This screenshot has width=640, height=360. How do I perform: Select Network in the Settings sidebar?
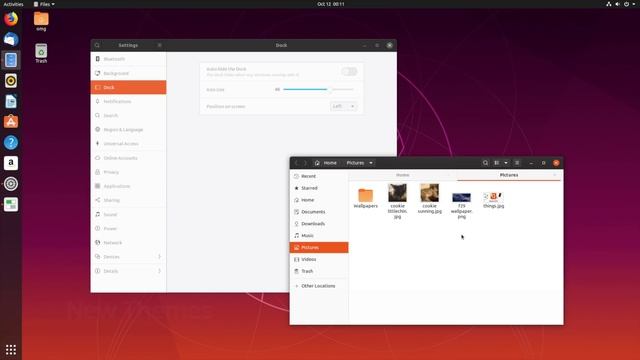tap(128, 243)
